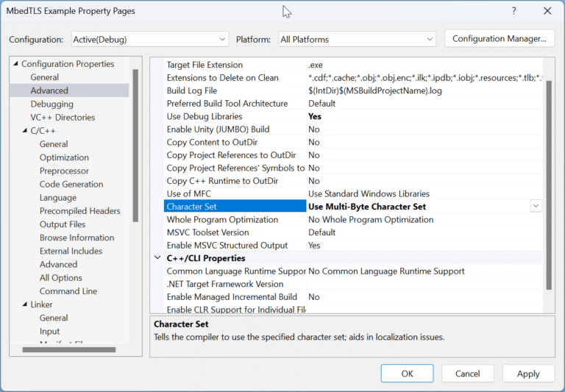Select Whole Program Optimization property

pos(222,219)
